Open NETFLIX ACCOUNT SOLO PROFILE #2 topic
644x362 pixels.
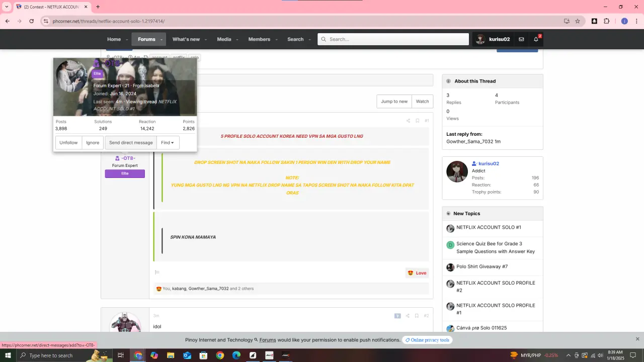pyautogui.click(x=496, y=287)
